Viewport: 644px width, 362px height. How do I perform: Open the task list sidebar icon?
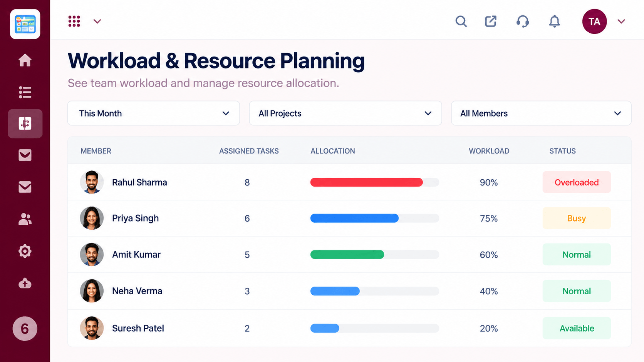pos(25,92)
